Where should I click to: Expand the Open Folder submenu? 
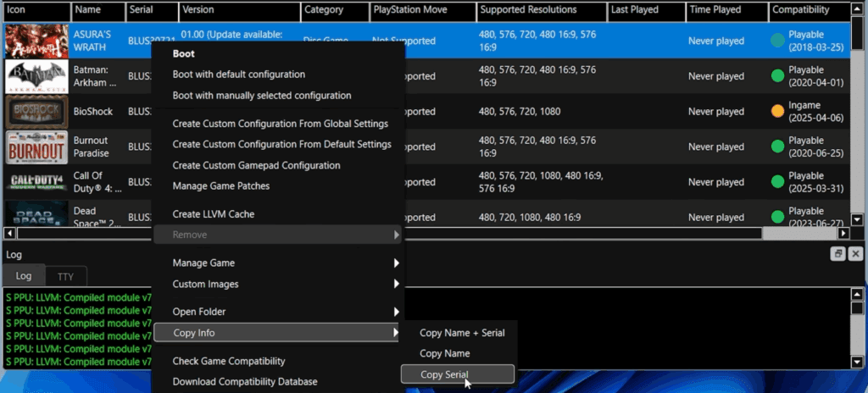coord(277,312)
